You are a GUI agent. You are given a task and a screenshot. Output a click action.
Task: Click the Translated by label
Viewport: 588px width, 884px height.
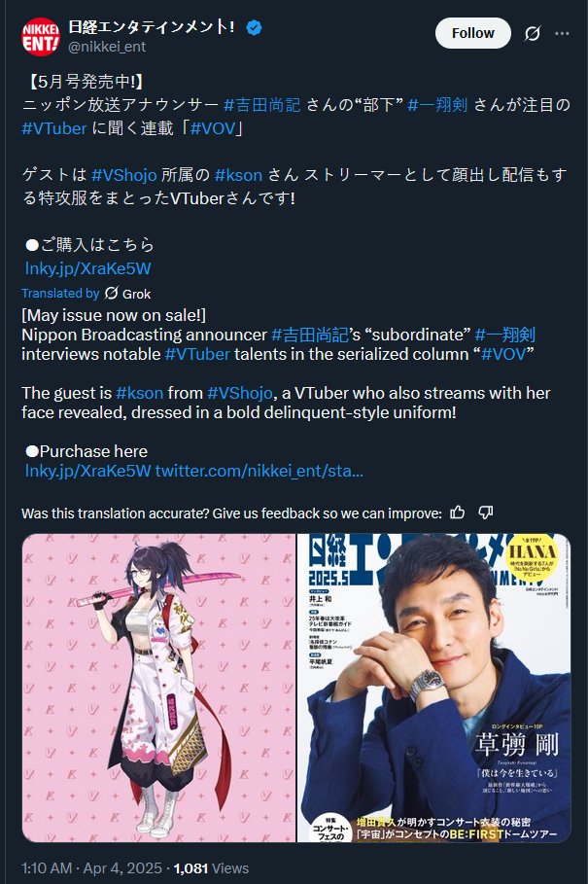click(x=60, y=293)
